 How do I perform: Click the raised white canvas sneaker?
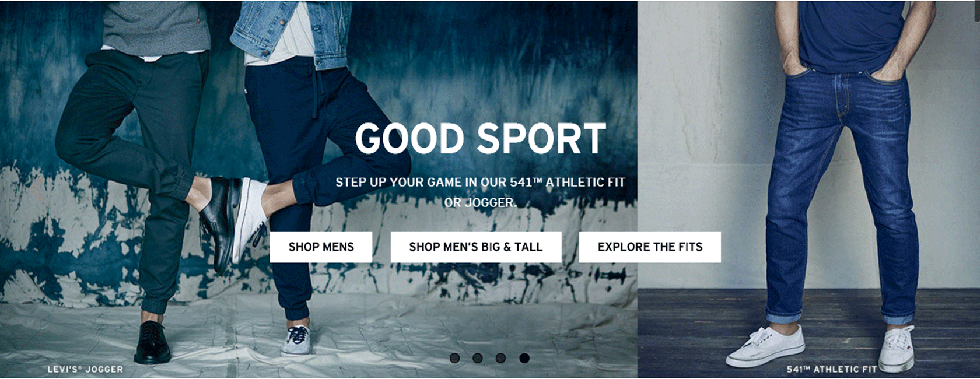(x=249, y=219)
